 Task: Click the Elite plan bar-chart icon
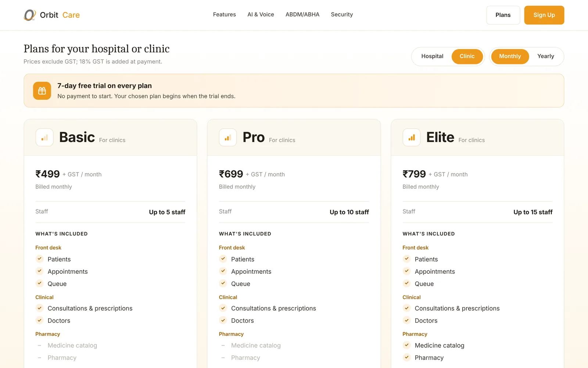point(412,138)
